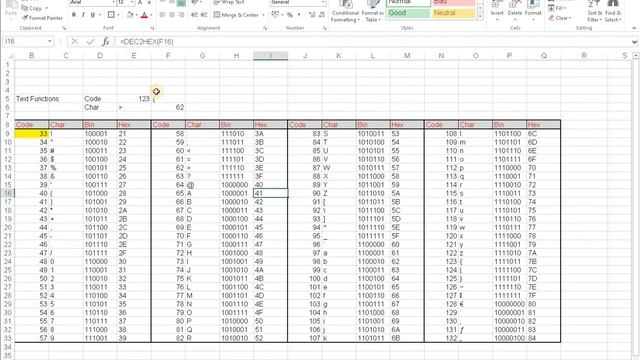Apply comma style

[x=299, y=15]
